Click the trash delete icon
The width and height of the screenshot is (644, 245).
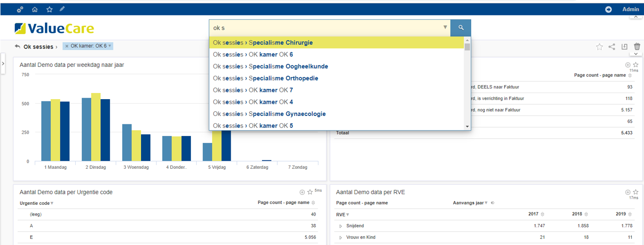[x=637, y=46]
